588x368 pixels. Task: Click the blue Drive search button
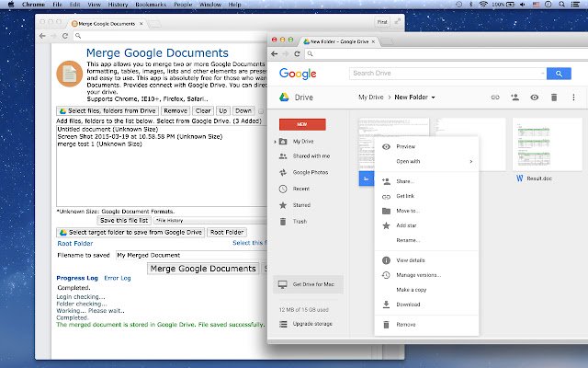[x=559, y=74]
